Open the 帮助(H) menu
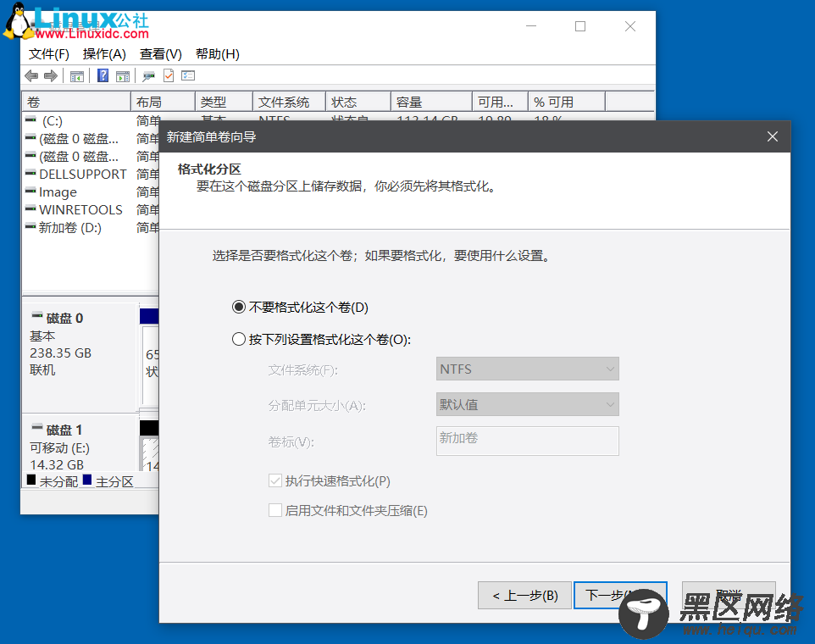815x644 pixels. (217, 54)
